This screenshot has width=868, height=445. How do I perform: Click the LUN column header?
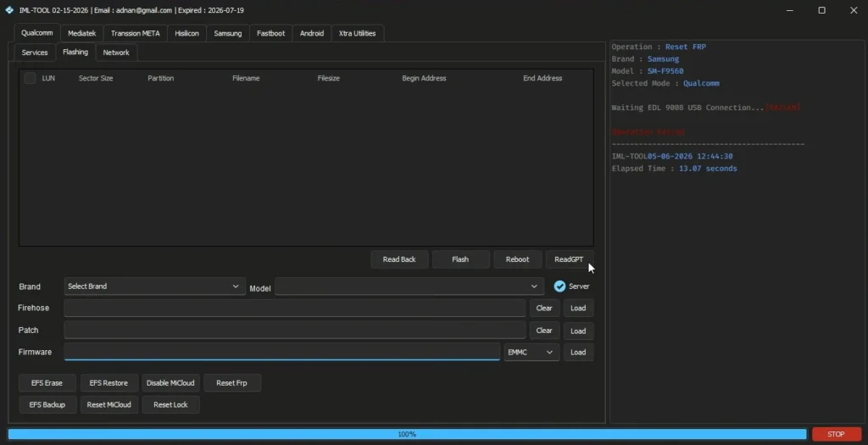(x=48, y=78)
